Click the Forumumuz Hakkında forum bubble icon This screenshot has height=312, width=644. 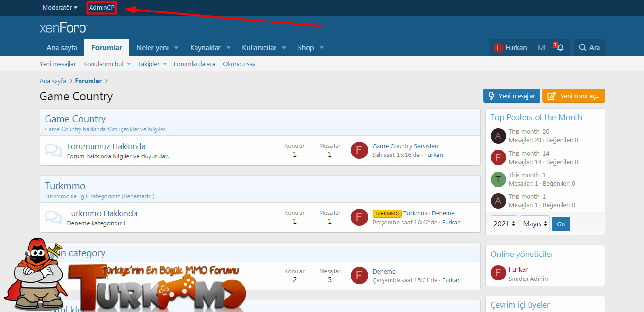point(53,150)
